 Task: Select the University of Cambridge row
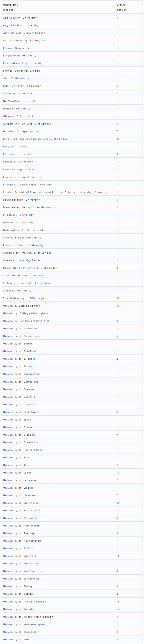(x=72, y=382)
